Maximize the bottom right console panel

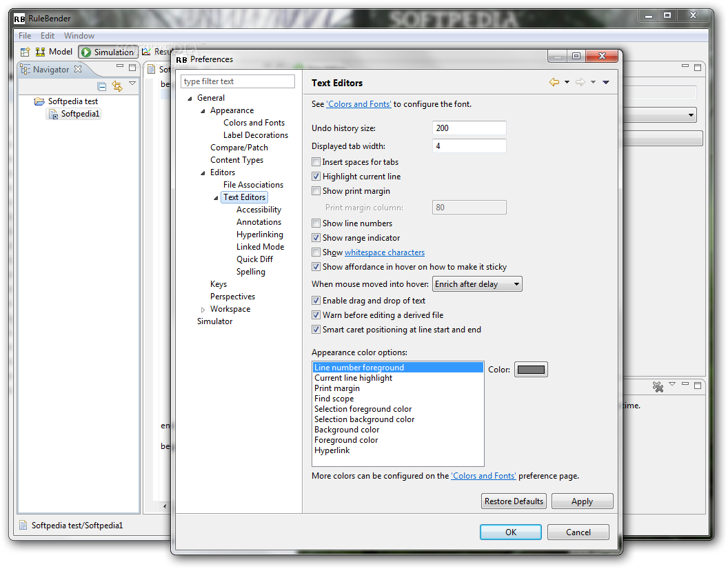coord(698,385)
